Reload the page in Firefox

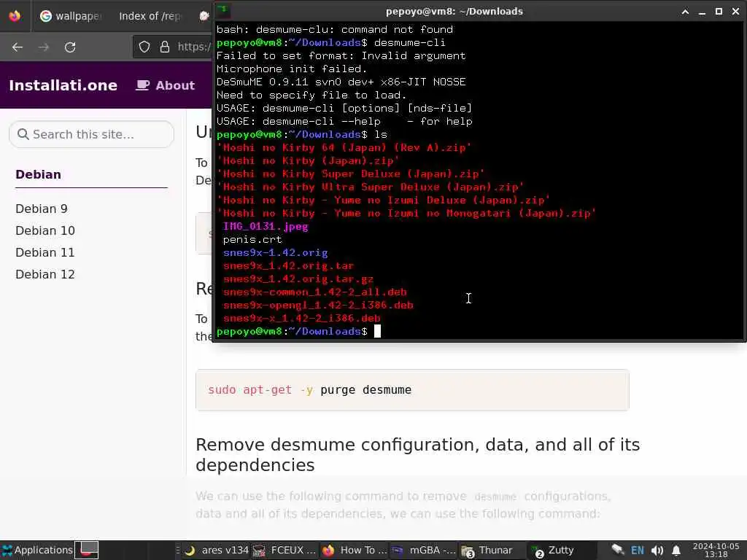(70, 47)
